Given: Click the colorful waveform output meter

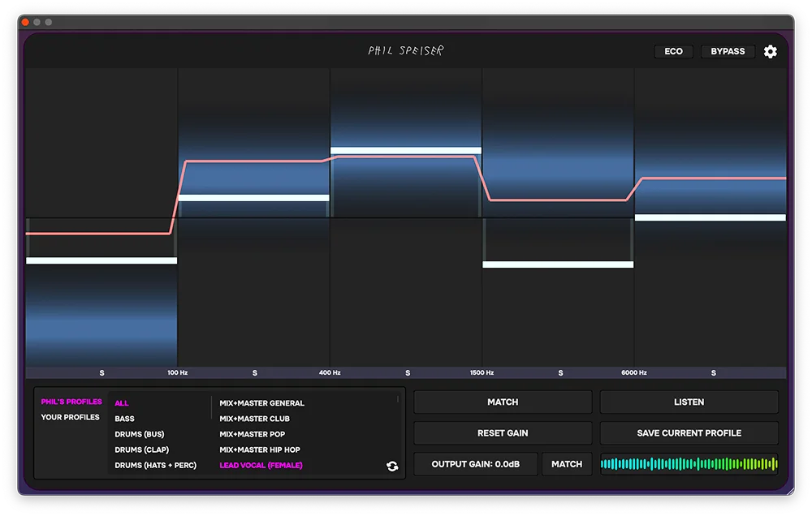Looking at the screenshot, I should tap(689, 463).
